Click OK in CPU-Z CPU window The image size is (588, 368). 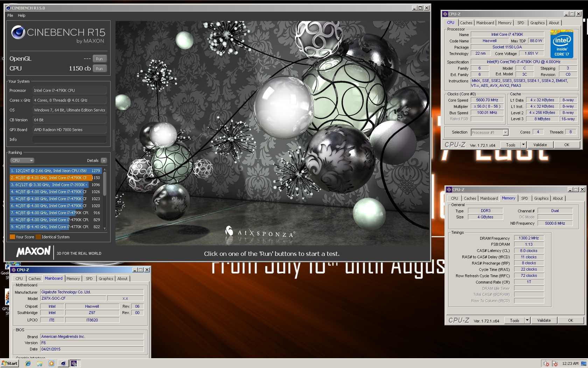[567, 145]
